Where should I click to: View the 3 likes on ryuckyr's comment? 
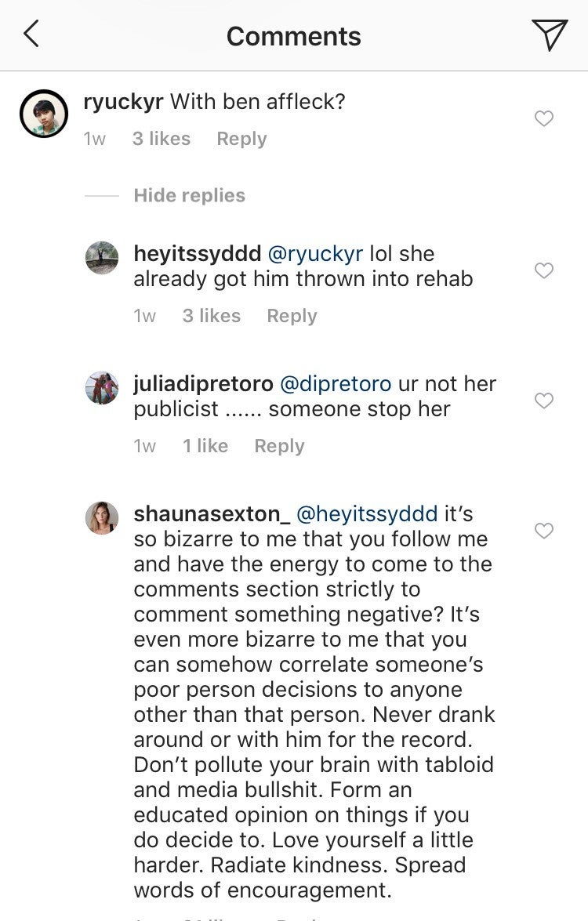(x=161, y=139)
